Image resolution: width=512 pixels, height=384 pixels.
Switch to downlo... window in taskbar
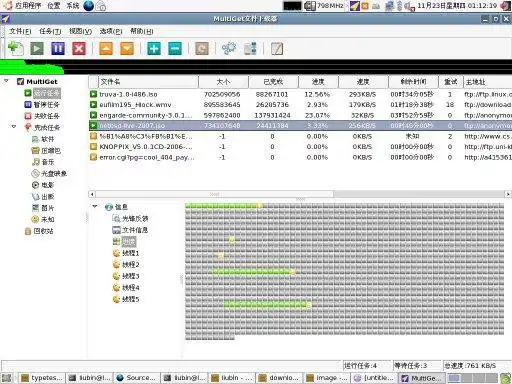(x=280, y=378)
